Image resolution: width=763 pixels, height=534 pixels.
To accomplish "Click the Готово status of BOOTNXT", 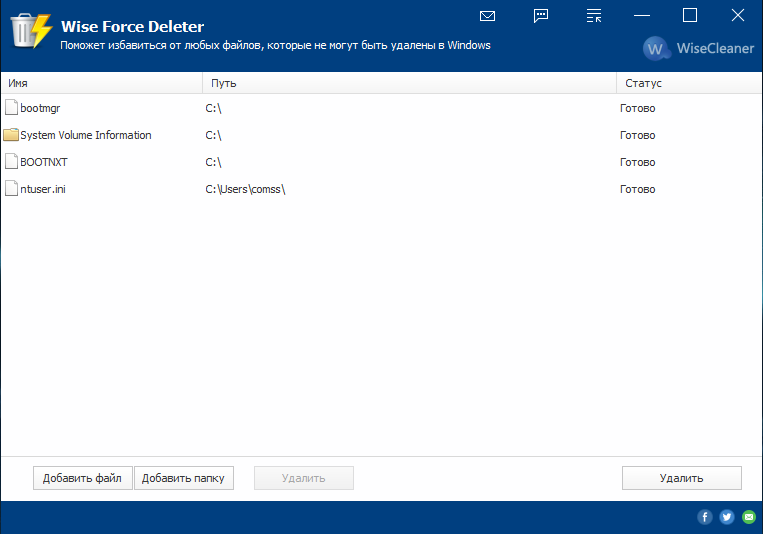I will tap(637, 162).
